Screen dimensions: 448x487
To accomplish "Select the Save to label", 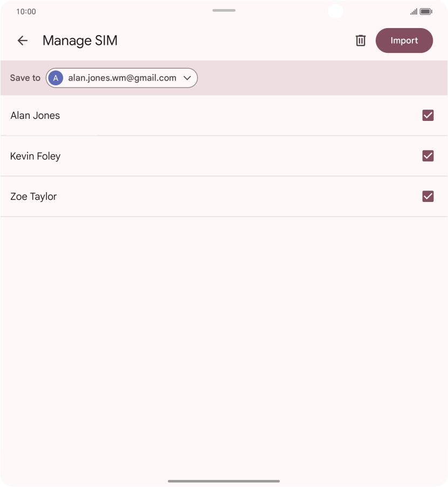I will coord(25,78).
